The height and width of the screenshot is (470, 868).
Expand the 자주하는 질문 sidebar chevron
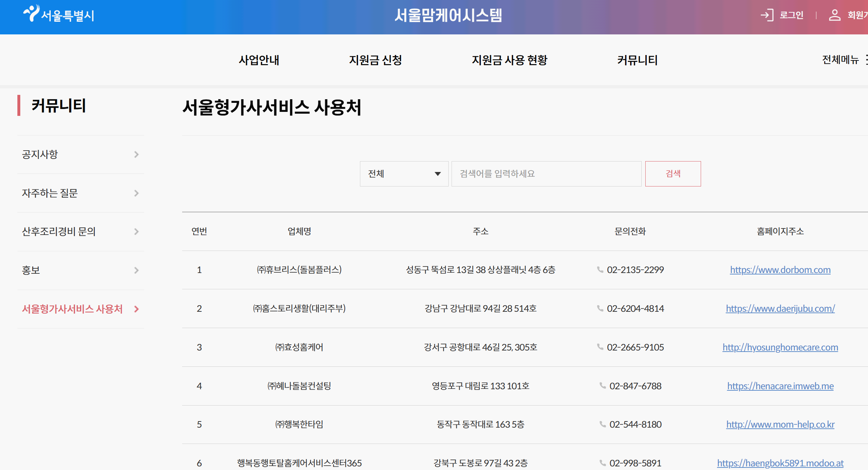click(x=136, y=193)
